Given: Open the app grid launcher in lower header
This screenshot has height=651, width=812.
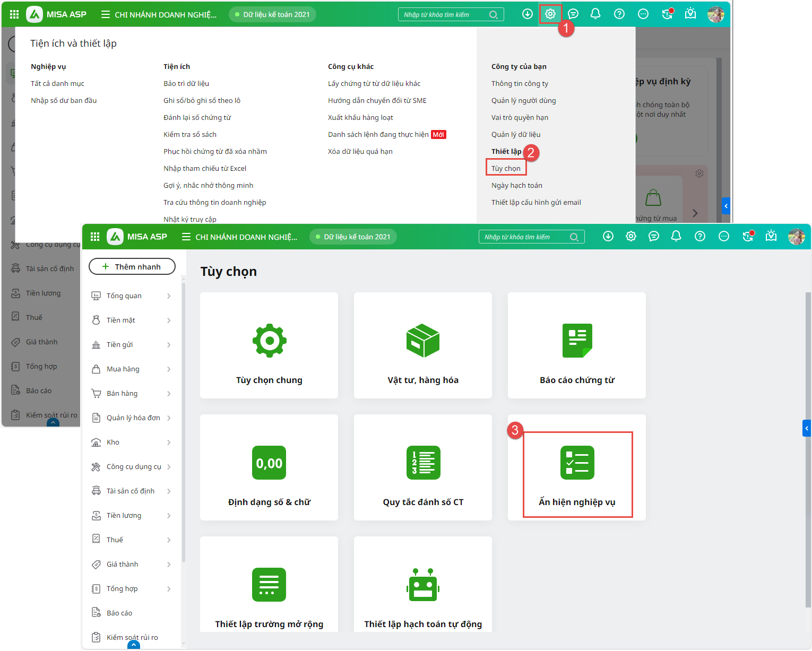Looking at the screenshot, I should [95, 237].
